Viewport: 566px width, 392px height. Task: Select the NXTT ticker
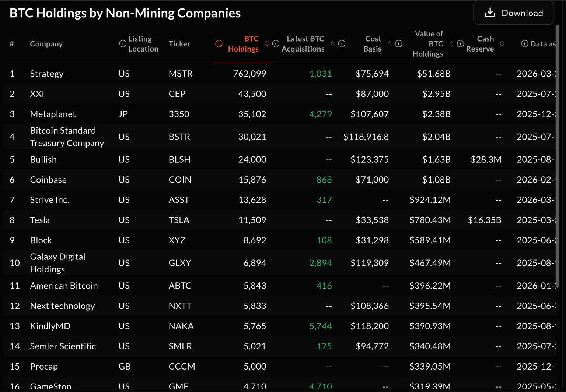pyautogui.click(x=180, y=306)
